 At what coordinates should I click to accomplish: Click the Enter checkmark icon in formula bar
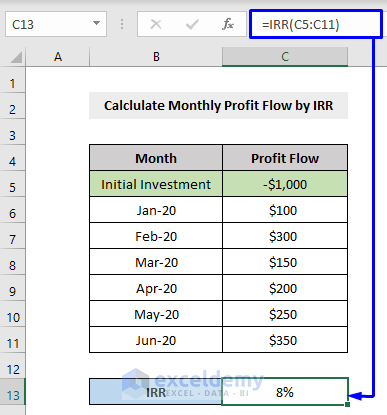click(x=192, y=24)
